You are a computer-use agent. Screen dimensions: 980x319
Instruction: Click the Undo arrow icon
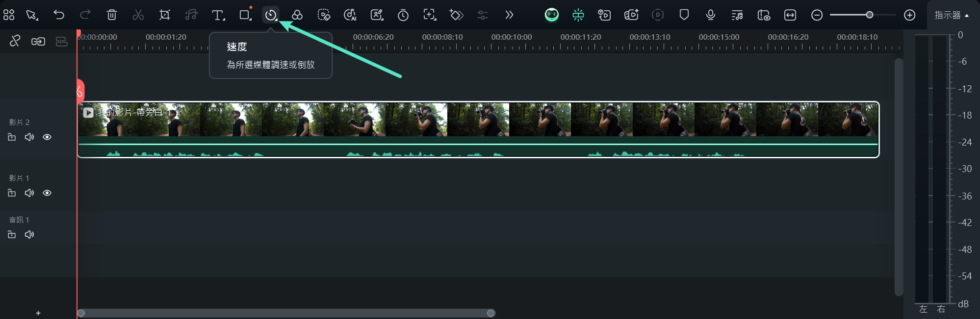[x=59, y=15]
